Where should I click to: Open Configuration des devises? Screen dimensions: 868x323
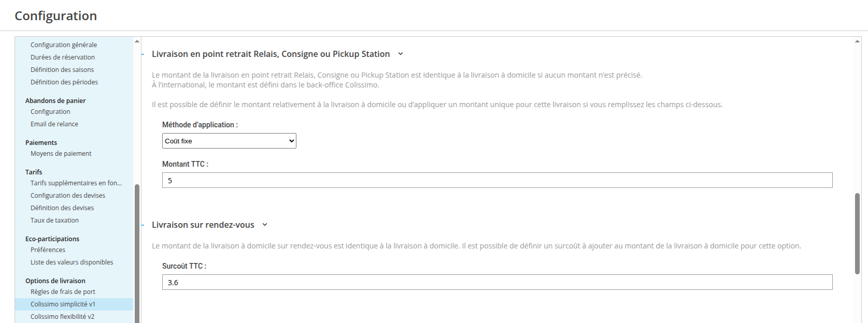pos(68,196)
